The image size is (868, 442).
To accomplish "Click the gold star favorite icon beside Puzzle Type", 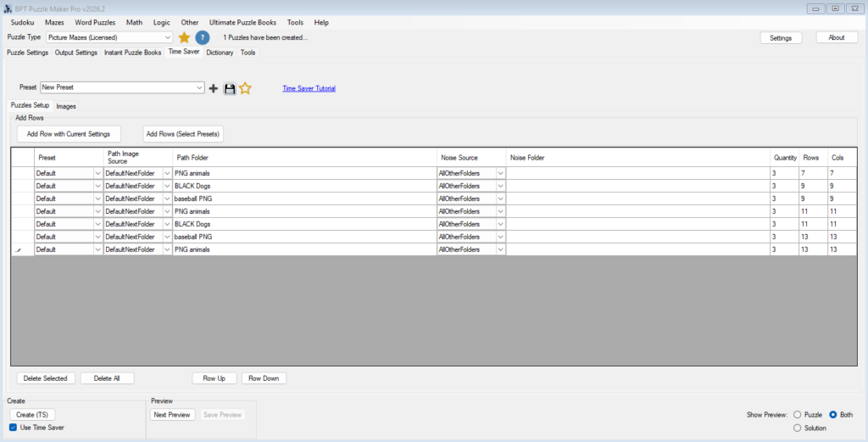I will pyautogui.click(x=184, y=37).
